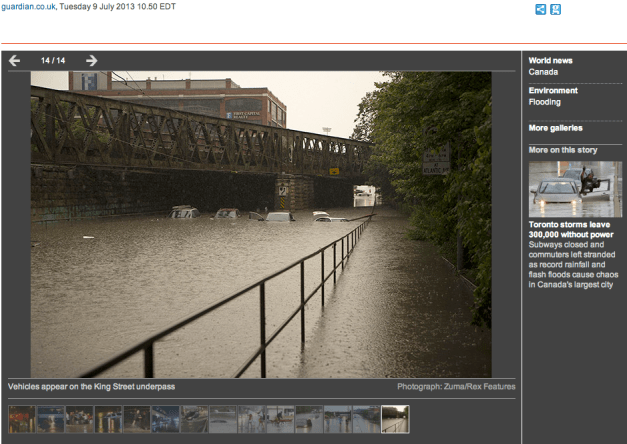This screenshot has height=444, width=627.
Task: Go to the previous gallery photo arrow
Action: point(14,61)
